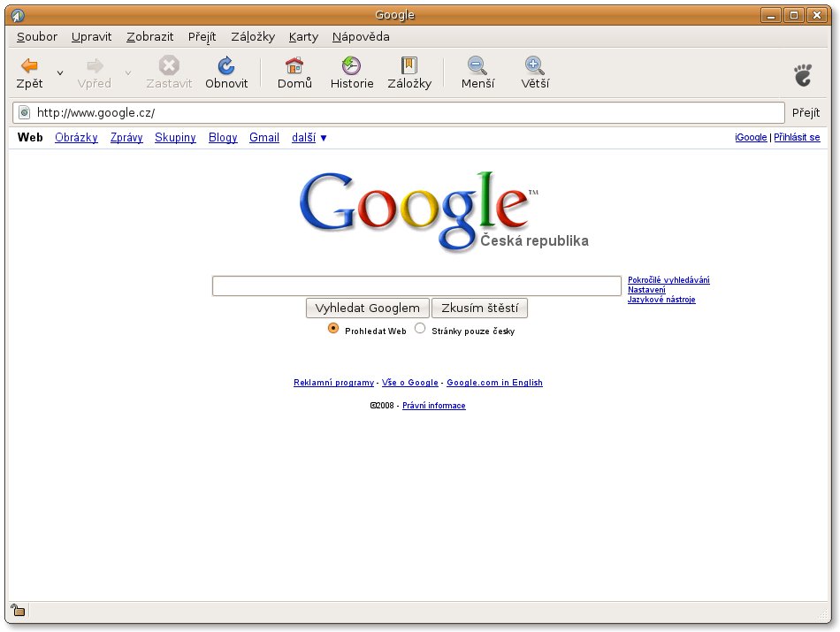Expand the další more dropdown
The height and width of the screenshot is (632, 840).
(x=309, y=138)
